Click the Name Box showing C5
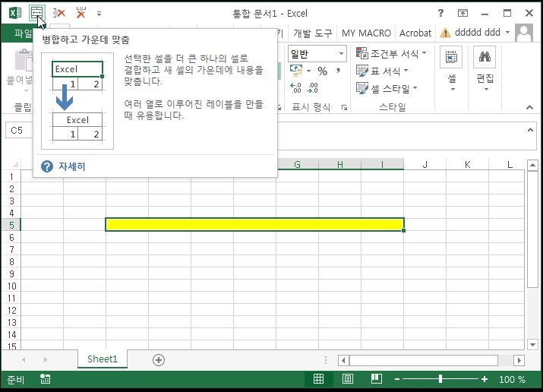This screenshot has width=543, height=392. pyautogui.click(x=19, y=130)
